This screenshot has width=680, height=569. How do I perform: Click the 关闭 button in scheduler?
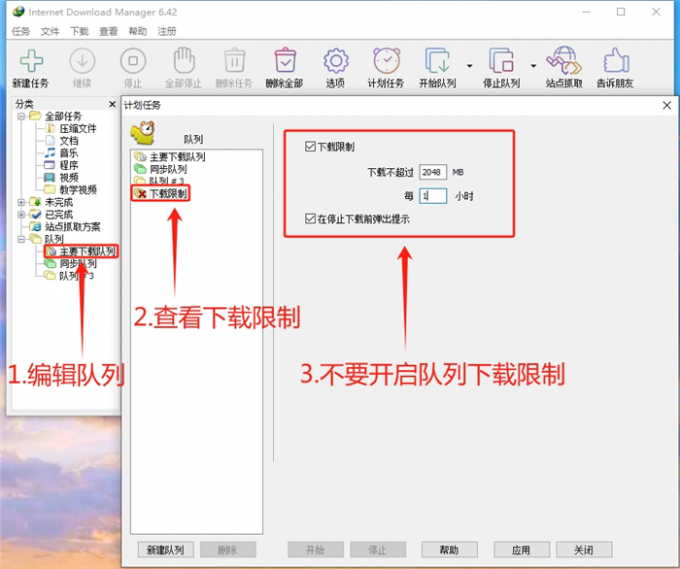pos(584,550)
